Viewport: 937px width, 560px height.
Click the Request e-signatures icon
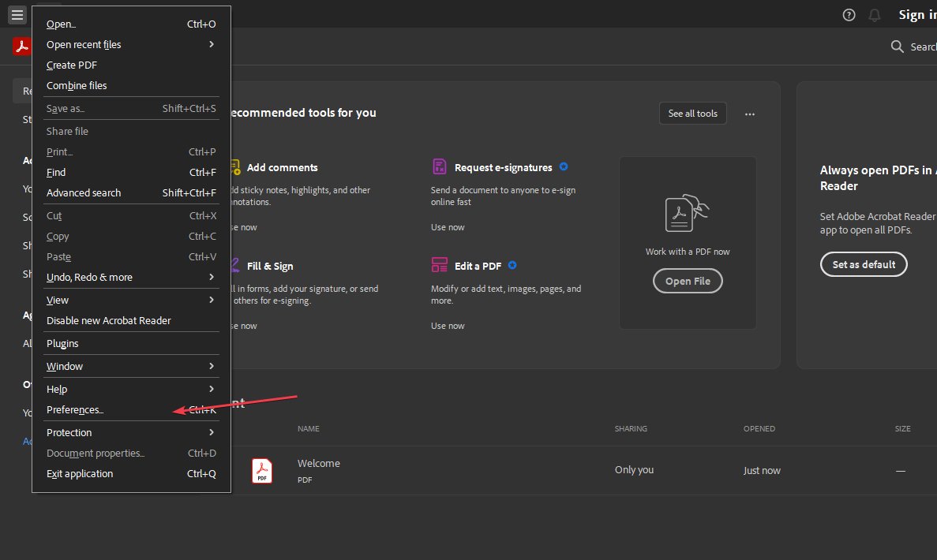(x=439, y=166)
